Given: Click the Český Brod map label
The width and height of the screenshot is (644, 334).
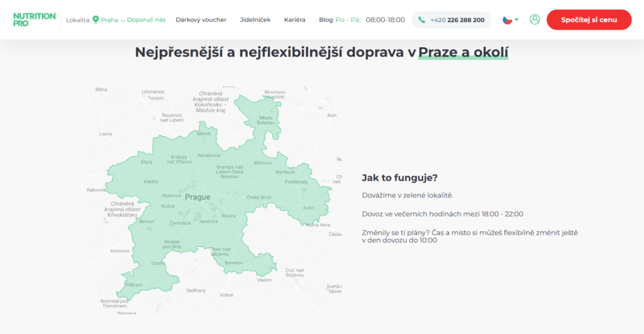Looking at the screenshot, I should [x=258, y=198].
